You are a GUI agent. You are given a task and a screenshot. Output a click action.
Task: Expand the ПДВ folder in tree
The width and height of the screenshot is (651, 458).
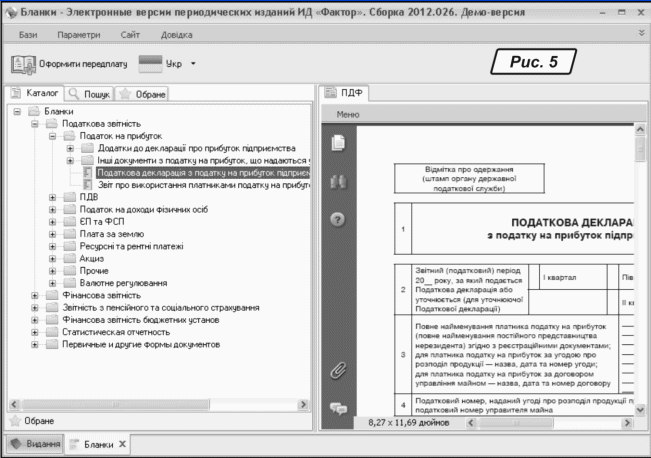click(x=54, y=197)
